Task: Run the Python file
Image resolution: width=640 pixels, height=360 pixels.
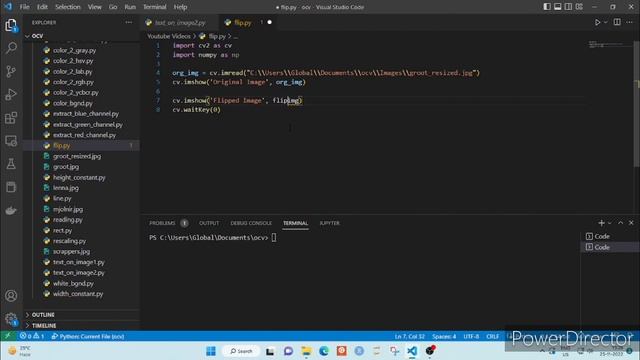Action: tap(597, 22)
